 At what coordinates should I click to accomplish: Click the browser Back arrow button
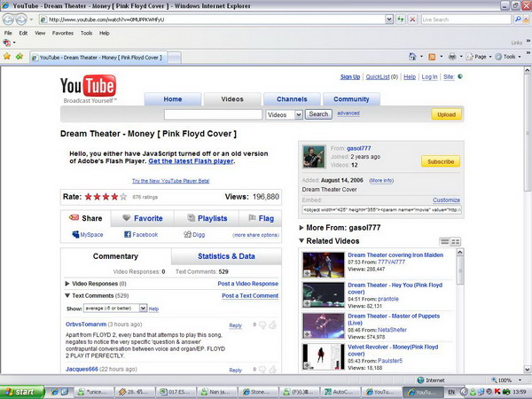8,20
